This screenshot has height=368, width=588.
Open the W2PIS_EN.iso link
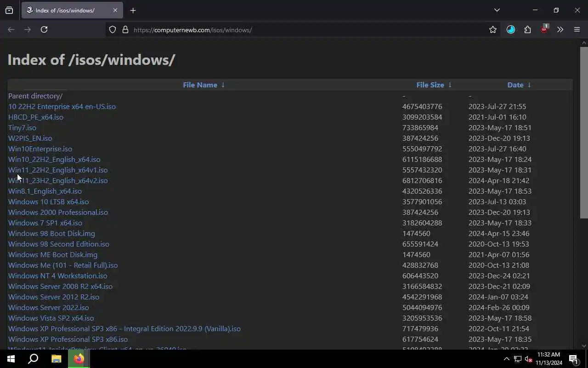coord(30,138)
